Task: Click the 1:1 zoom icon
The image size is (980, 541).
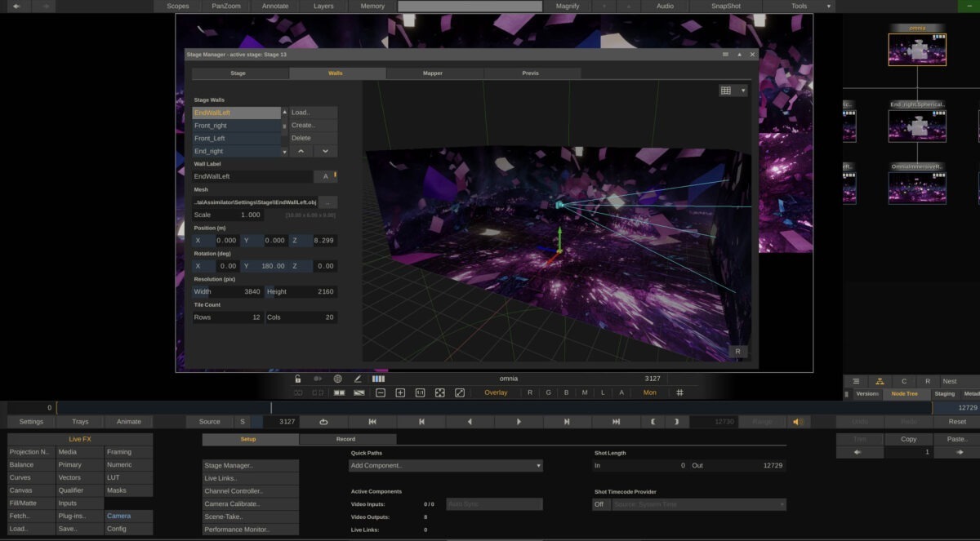Action: click(420, 392)
